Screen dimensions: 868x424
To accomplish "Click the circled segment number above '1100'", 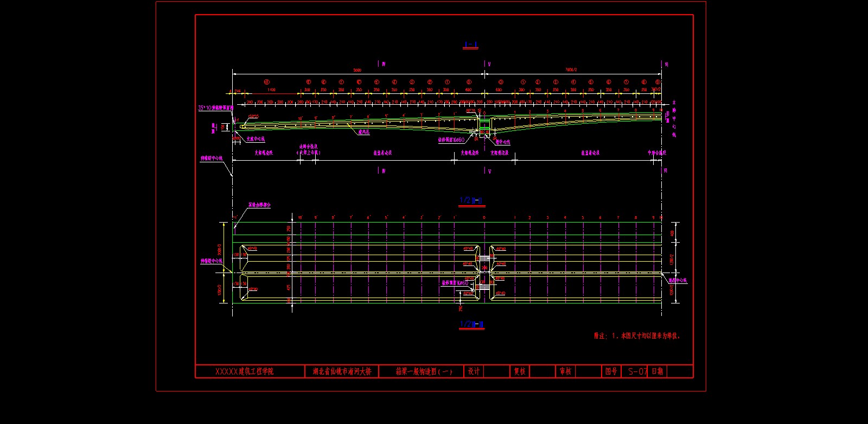I will (266, 82).
